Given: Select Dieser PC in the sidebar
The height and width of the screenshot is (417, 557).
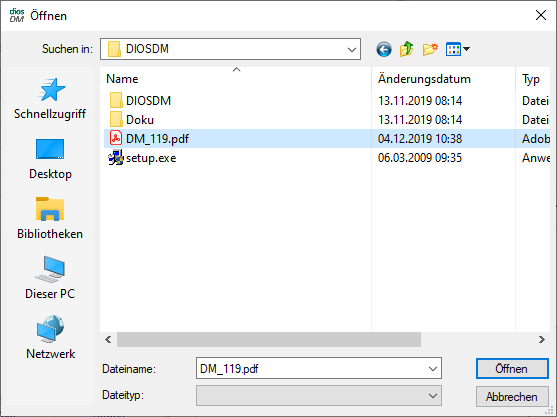Looking at the screenshot, I should pos(50,278).
